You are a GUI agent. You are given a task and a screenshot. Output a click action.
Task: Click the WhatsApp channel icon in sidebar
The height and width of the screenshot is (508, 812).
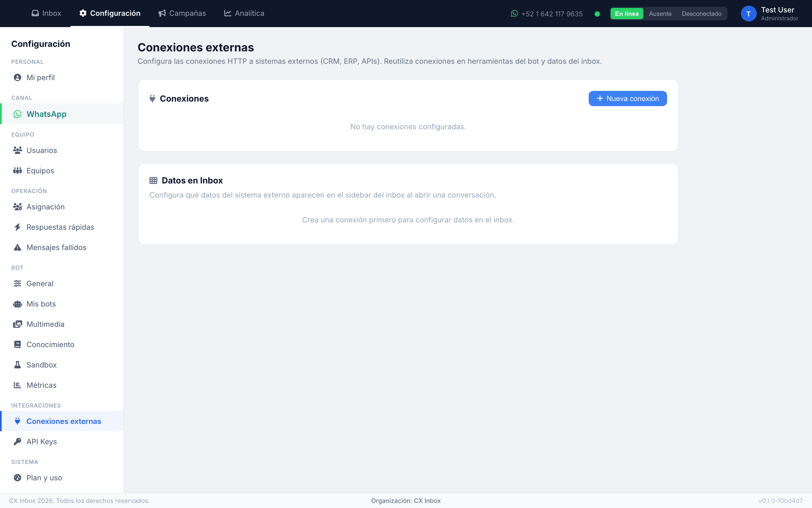(17, 114)
